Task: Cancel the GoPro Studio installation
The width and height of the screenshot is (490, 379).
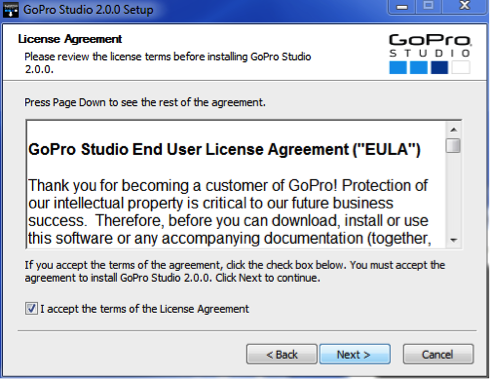Action: click(438, 354)
